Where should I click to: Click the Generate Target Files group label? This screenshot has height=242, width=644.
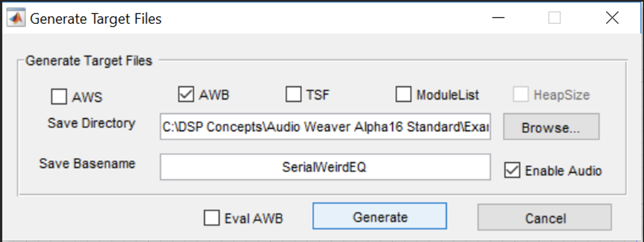pos(89,60)
